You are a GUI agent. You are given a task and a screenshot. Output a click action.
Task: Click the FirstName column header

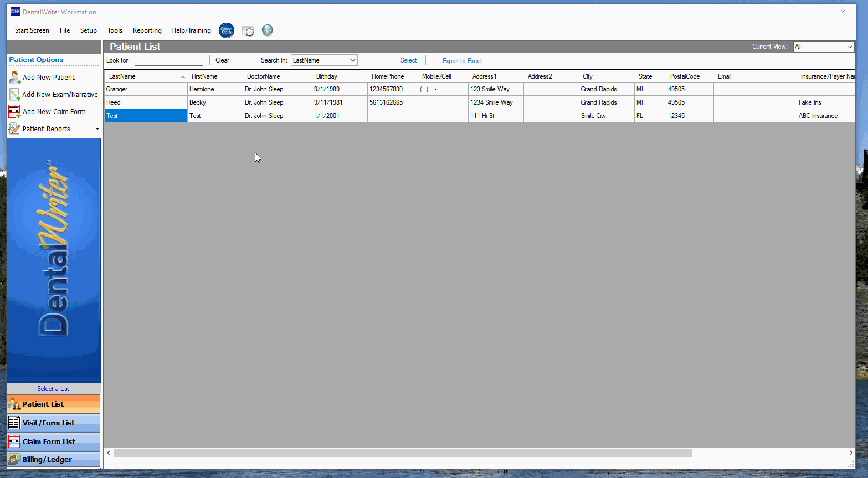215,76
